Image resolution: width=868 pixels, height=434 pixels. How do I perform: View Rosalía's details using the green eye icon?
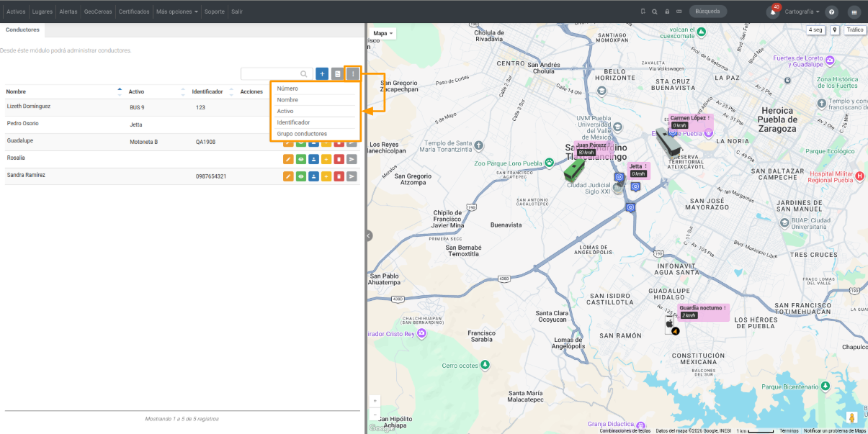click(x=301, y=159)
